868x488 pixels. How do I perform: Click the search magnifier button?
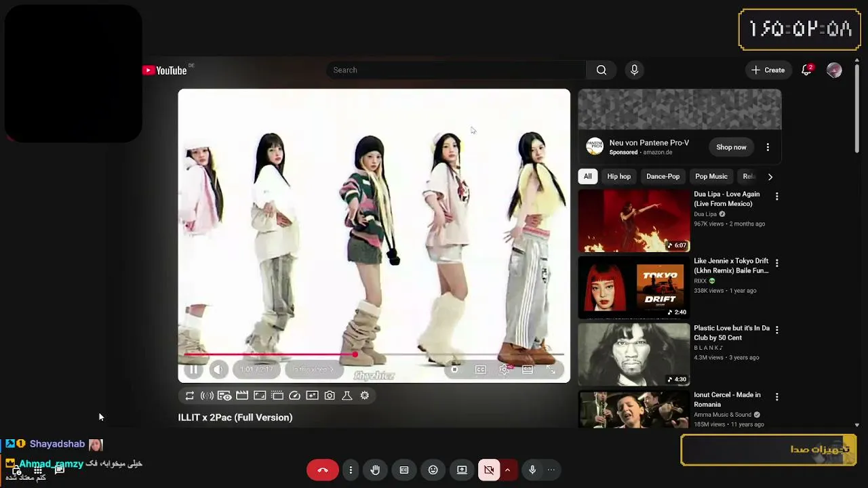(x=601, y=70)
